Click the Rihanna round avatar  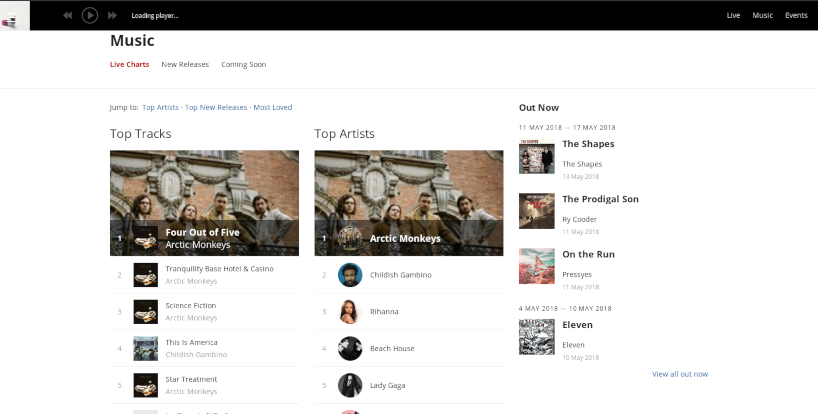tap(350, 312)
